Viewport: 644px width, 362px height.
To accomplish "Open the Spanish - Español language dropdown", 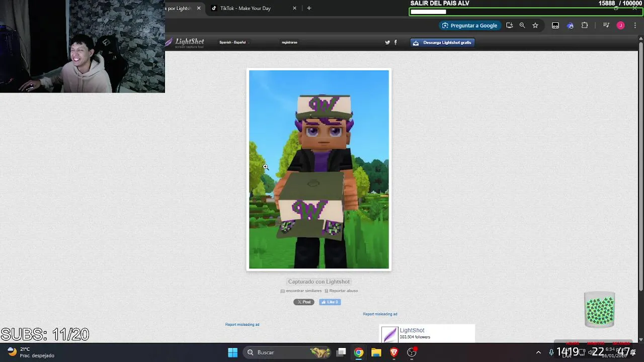I will [x=234, y=42].
